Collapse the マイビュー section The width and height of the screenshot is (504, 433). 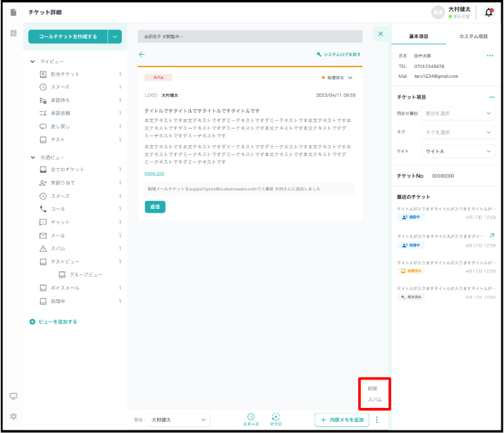click(x=33, y=61)
